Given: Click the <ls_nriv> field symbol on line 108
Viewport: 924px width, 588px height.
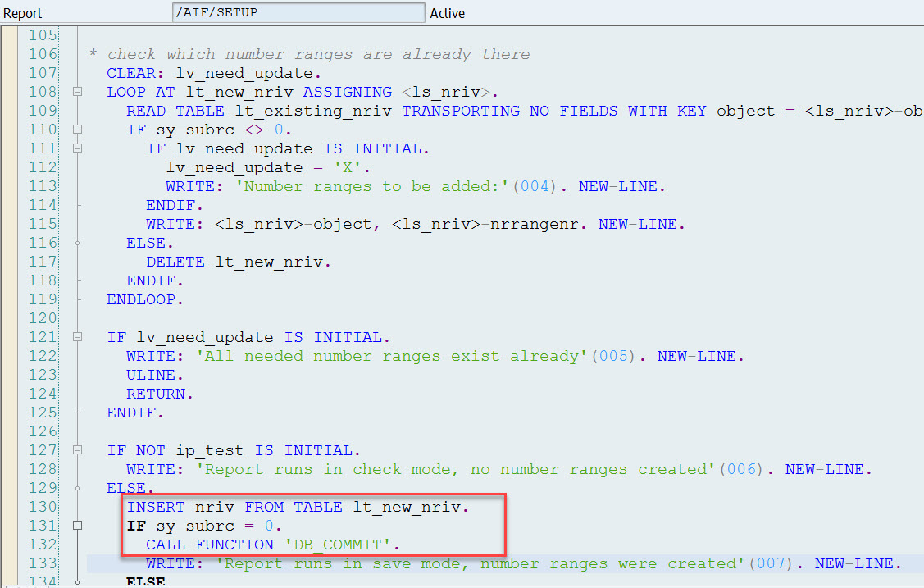Looking at the screenshot, I should point(445,92).
